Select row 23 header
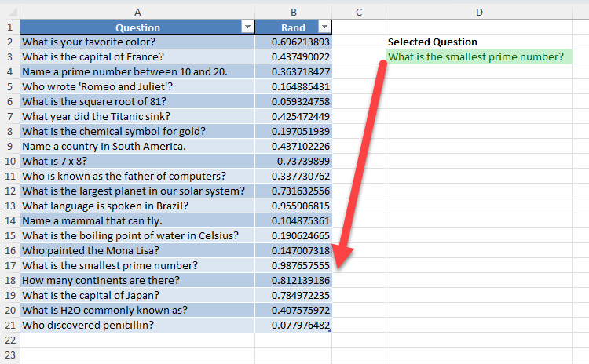 click(10, 355)
